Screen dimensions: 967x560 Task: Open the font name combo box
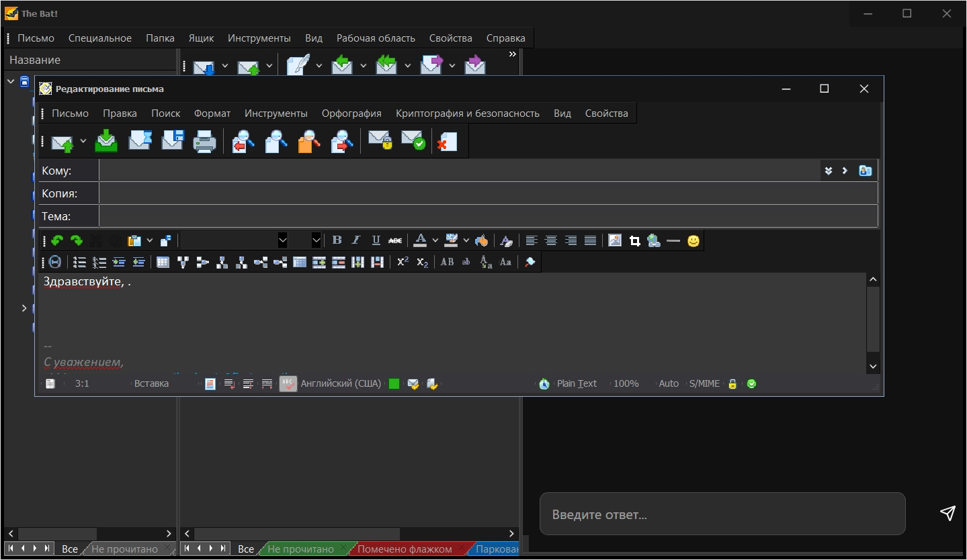(235, 240)
